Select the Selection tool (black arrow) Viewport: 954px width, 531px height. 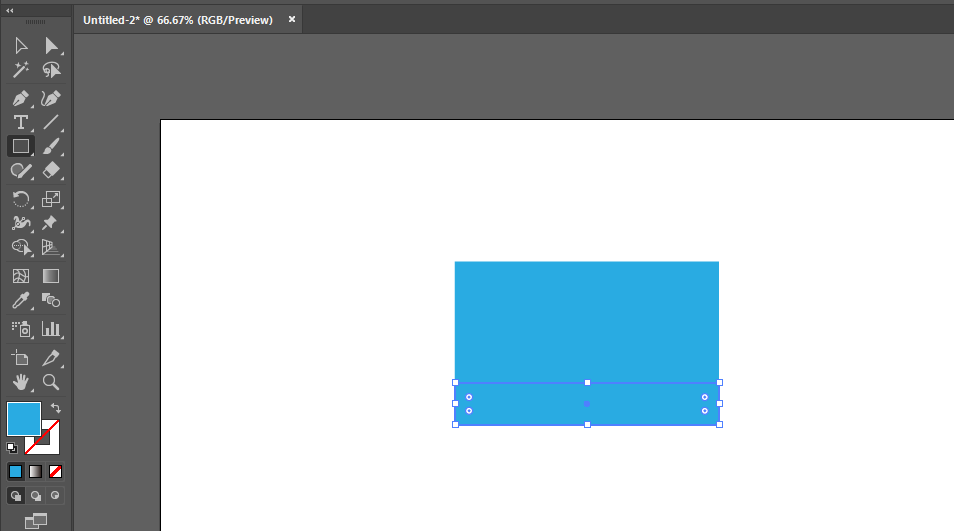pos(21,46)
